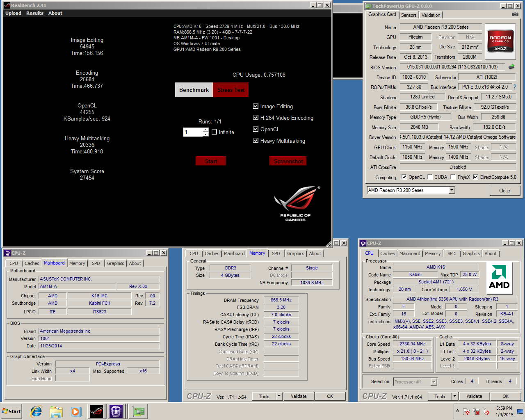Click the Core Speed 2730.94 MHz value
Screen dimensions: 525x420
click(412, 344)
